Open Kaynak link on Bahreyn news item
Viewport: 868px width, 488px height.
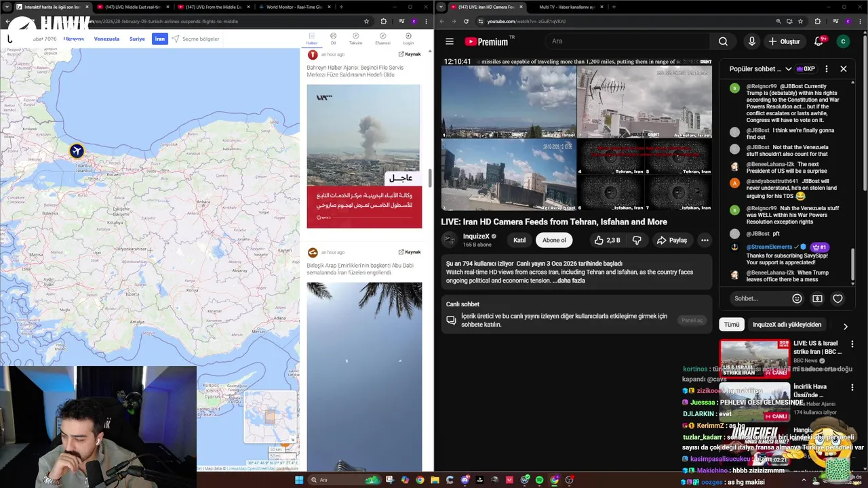tap(410, 54)
